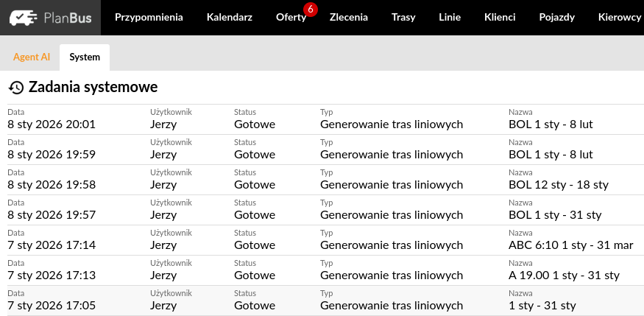Click the BOL 1 sty - 31 sty entry
The width and height of the screenshot is (644, 316).
click(555, 215)
